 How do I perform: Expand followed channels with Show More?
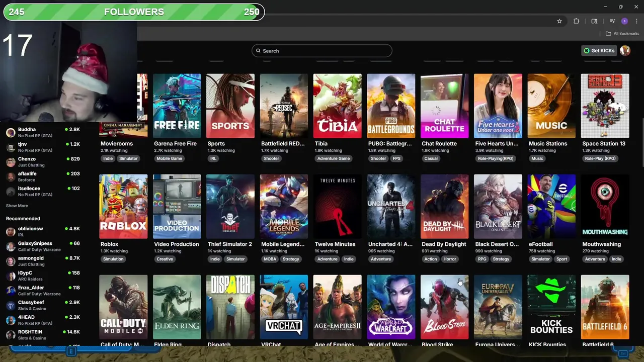[x=17, y=206]
